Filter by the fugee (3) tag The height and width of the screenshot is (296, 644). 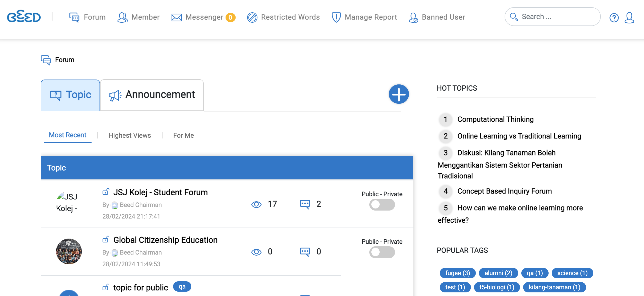tap(458, 273)
